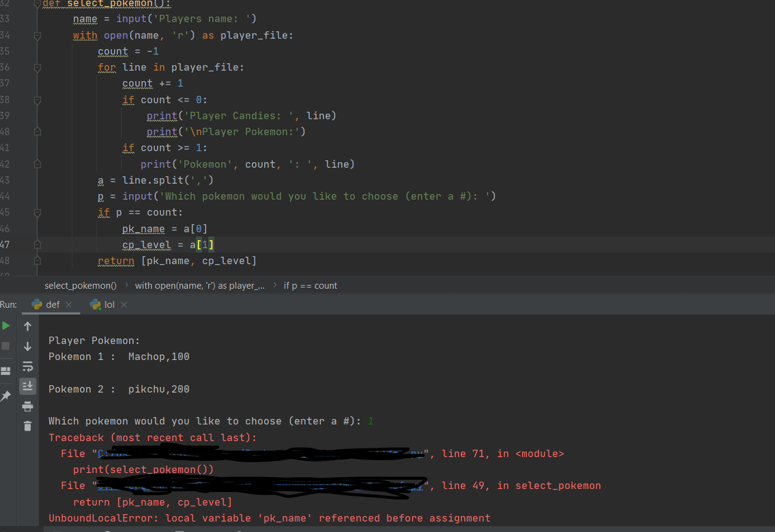Image resolution: width=775 pixels, height=532 pixels.
Task: Select the 'with open(name, 'r')' breadcrumb
Action: (200, 286)
